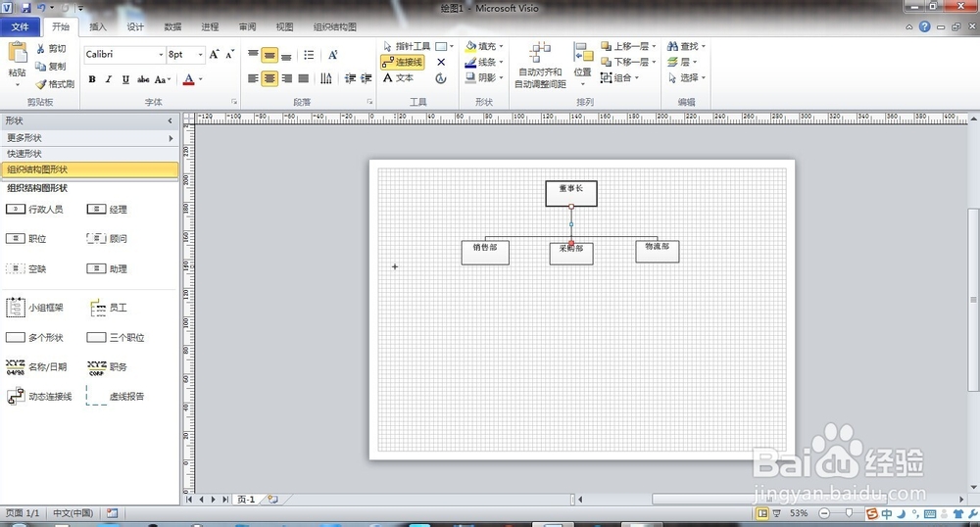Open the 8pt font size dropdown
980x527 pixels.
pos(200,55)
